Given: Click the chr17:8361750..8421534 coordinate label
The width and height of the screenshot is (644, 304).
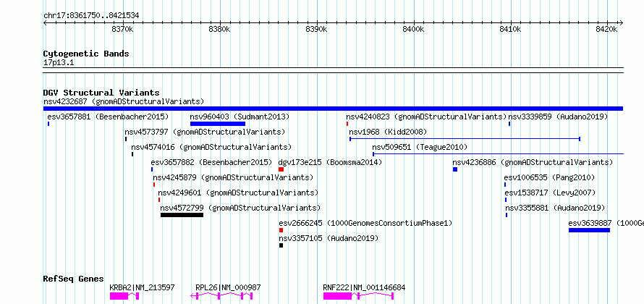Looking at the screenshot, I should click(91, 16).
